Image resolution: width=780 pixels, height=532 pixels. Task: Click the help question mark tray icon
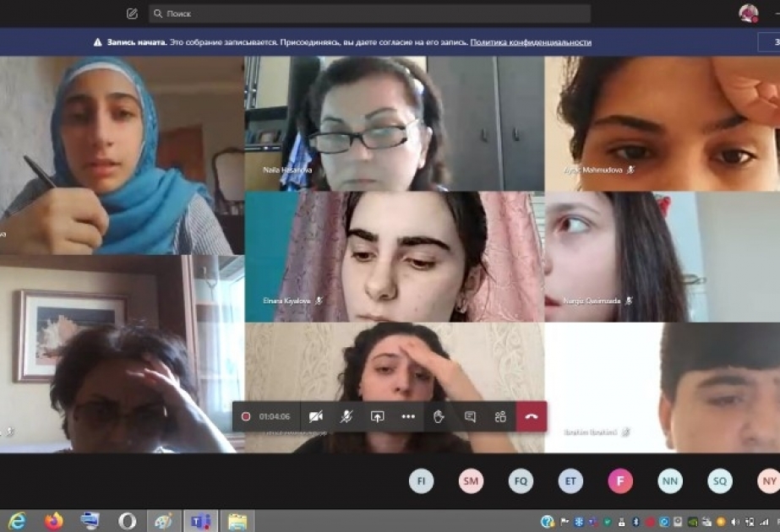[x=548, y=522]
